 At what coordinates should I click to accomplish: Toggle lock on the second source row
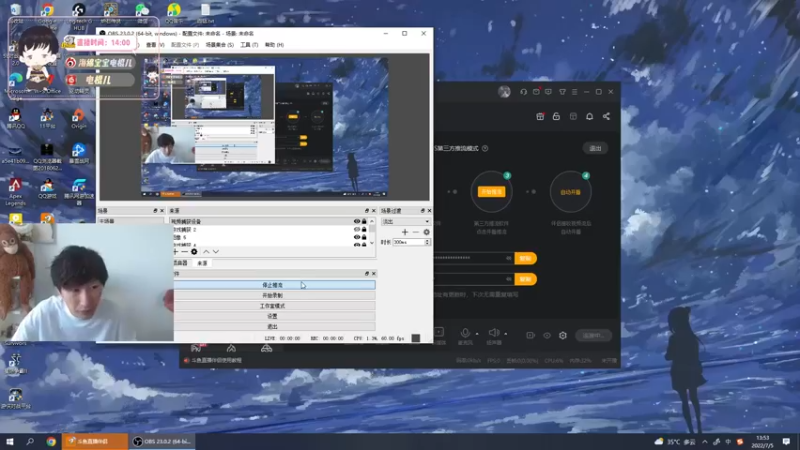pyautogui.click(x=364, y=230)
